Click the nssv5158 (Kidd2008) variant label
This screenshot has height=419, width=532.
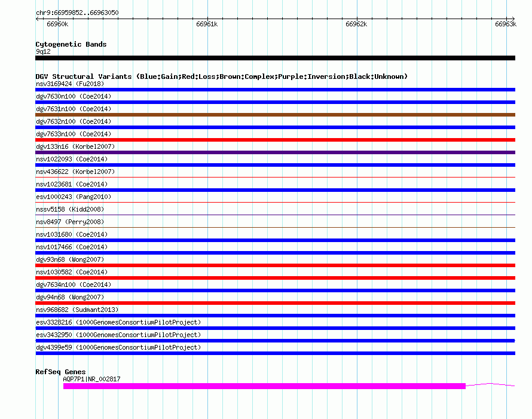(70, 209)
